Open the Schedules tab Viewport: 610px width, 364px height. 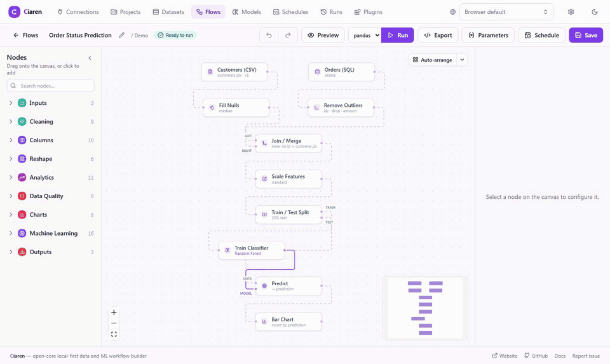tap(290, 12)
